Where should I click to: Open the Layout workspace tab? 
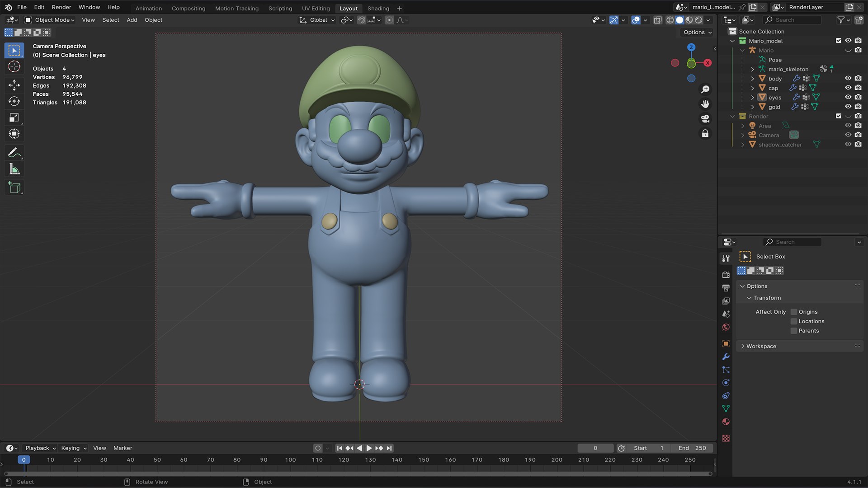pos(348,8)
